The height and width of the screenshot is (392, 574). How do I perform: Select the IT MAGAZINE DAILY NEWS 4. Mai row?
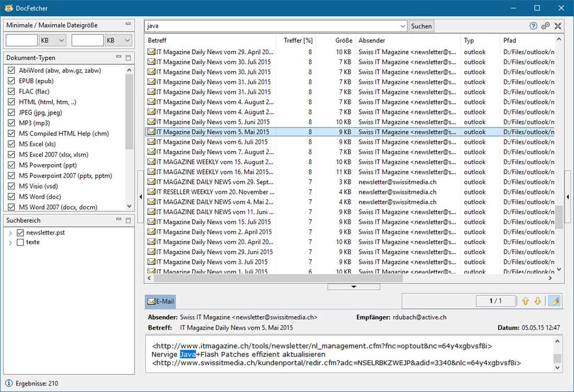(x=350, y=202)
